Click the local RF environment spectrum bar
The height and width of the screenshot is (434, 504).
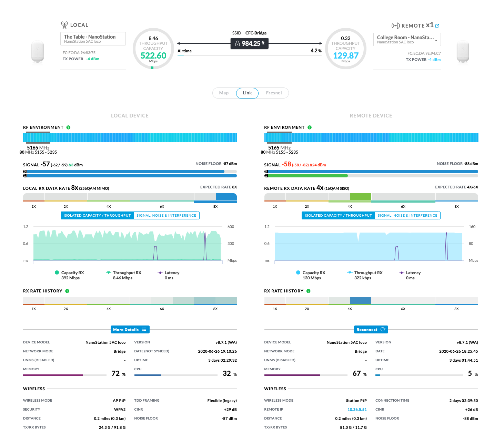[x=130, y=137]
